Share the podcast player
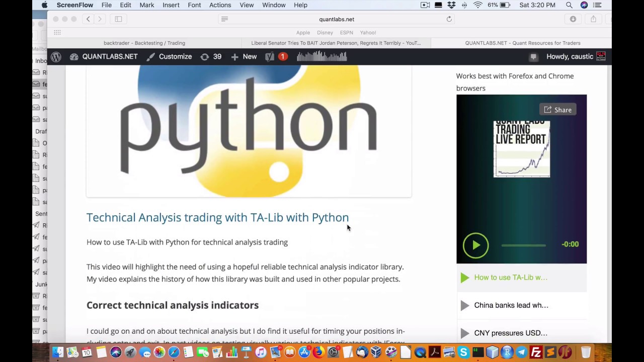This screenshot has width=644, height=362. (x=557, y=110)
